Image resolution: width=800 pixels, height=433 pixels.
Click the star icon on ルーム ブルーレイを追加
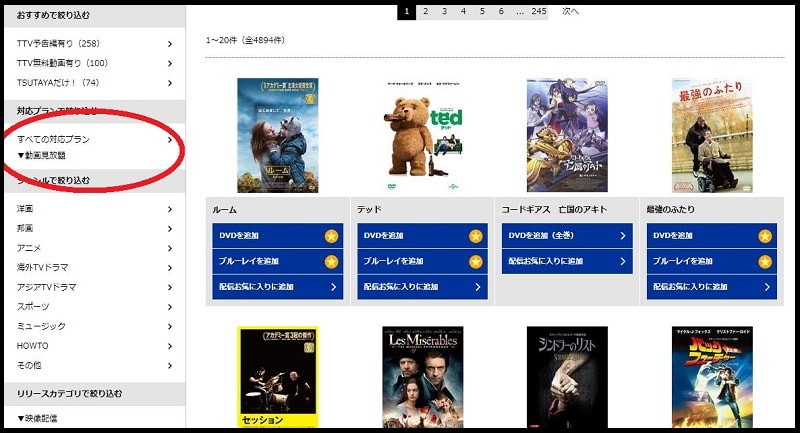tap(331, 262)
